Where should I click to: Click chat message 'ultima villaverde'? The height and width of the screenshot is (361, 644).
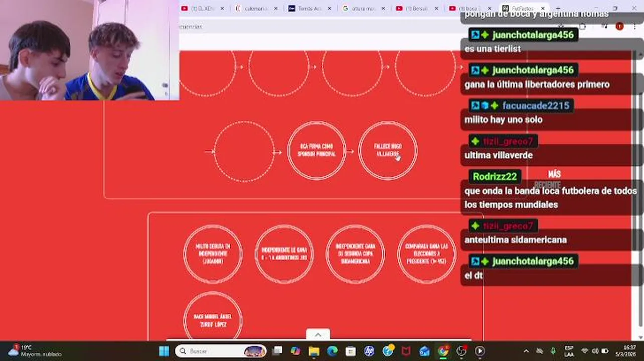point(499,155)
